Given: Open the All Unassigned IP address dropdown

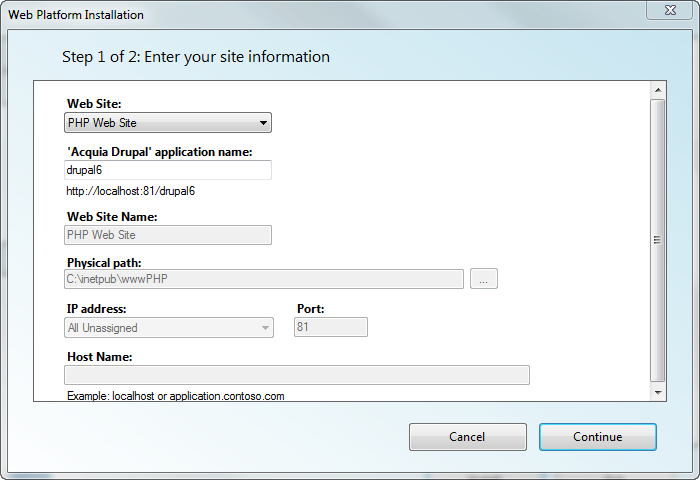Looking at the screenshot, I should [x=169, y=328].
